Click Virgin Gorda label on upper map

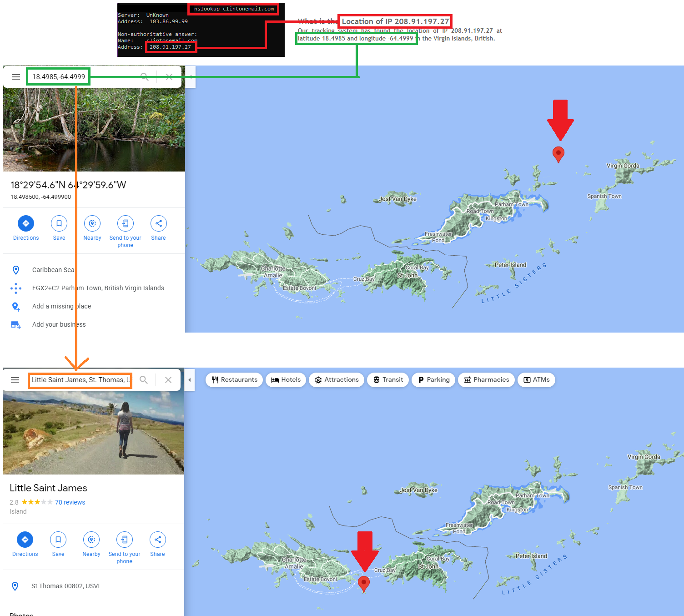[x=623, y=166]
